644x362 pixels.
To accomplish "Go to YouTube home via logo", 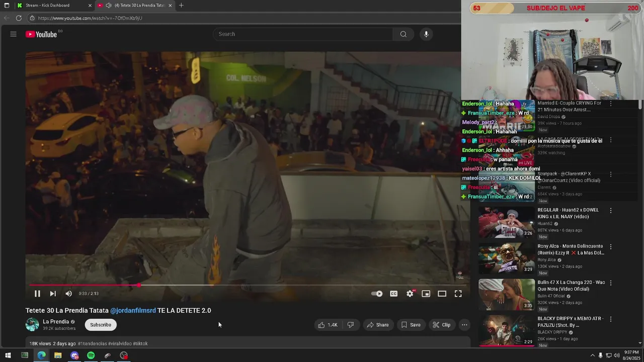I will [x=41, y=34].
